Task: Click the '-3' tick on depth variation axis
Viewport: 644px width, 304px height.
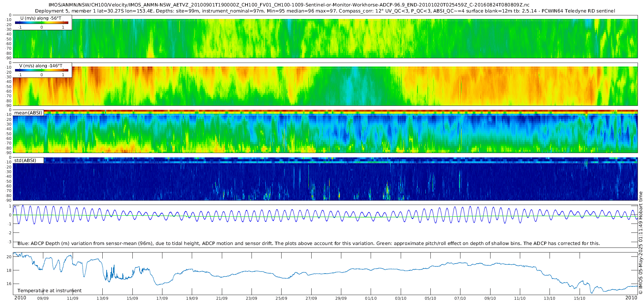Action: tap(9, 242)
